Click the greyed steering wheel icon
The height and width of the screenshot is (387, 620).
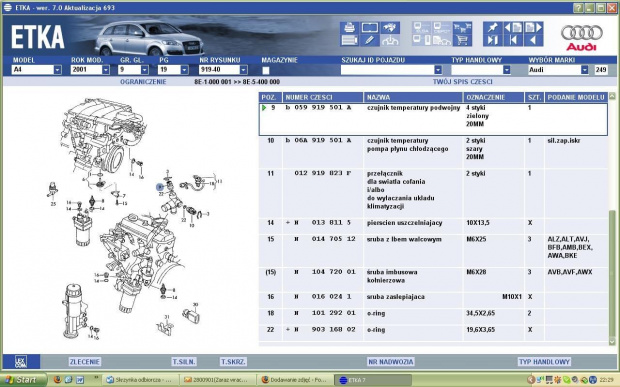tap(390, 40)
